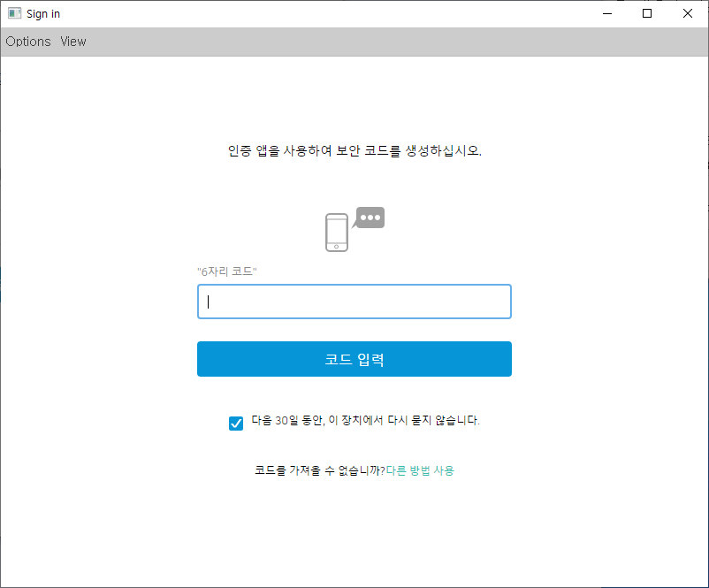This screenshot has height=588, width=709.
Task: Click the "6자리 코드" field label
Action: pos(227,271)
